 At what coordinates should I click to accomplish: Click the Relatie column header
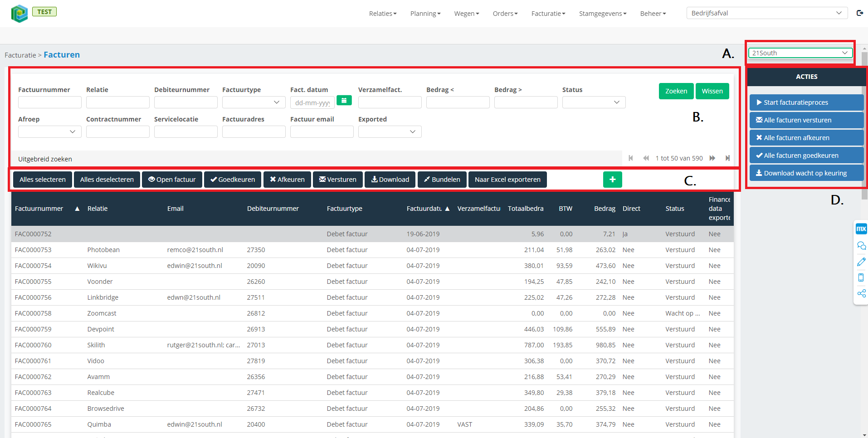pyautogui.click(x=98, y=209)
